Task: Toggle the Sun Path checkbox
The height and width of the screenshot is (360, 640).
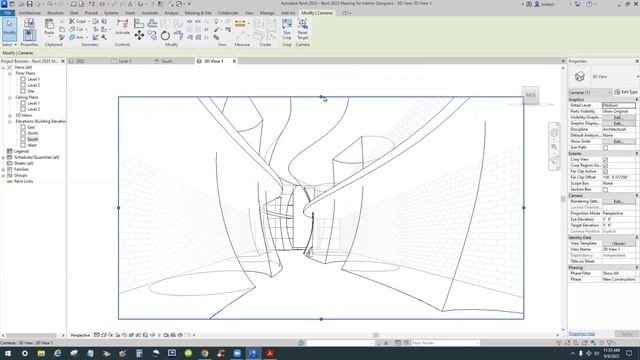Action: click(x=605, y=147)
